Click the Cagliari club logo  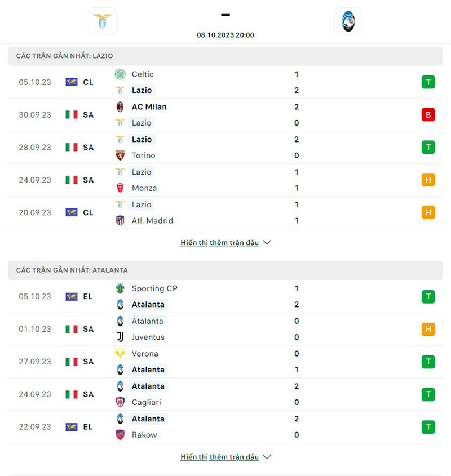tap(120, 402)
